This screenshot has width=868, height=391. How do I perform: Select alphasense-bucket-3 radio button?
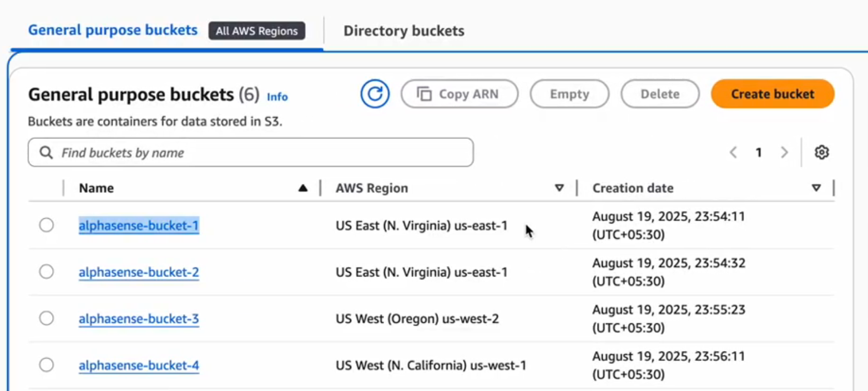pos(47,318)
